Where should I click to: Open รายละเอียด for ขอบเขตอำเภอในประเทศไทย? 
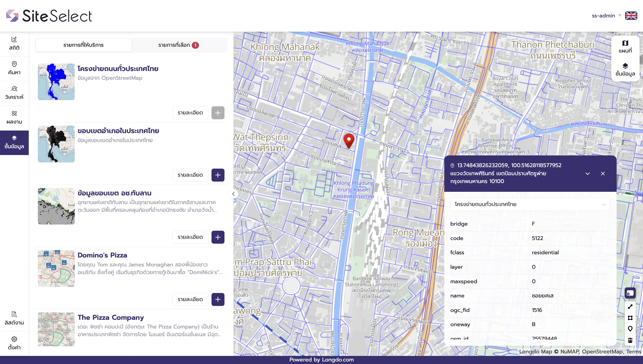(190, 175)
